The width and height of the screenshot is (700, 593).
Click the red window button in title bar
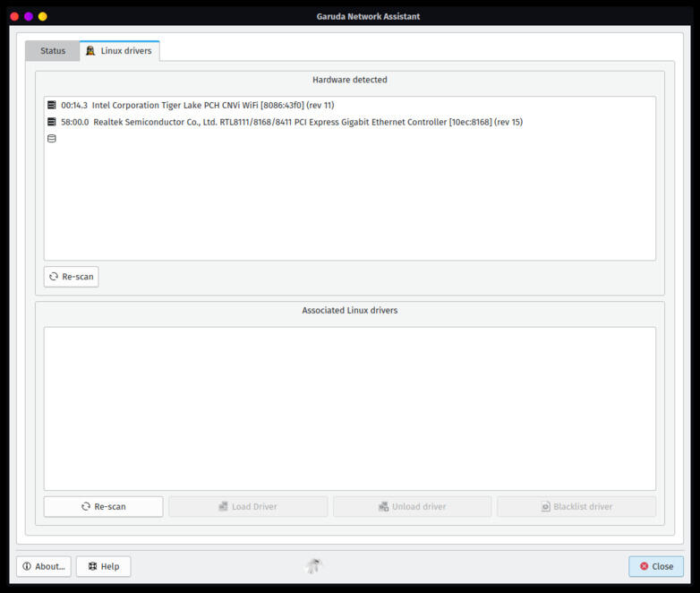pyautogui.click(x=14, y=16)
